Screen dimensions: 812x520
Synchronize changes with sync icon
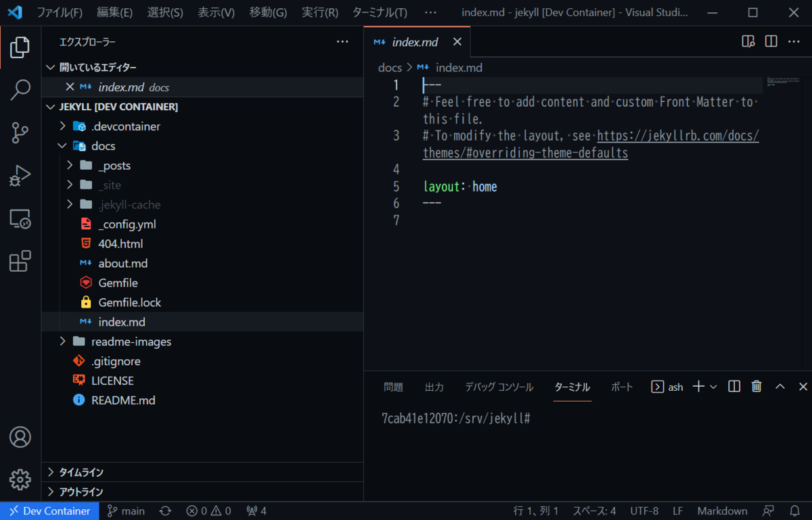165,511
